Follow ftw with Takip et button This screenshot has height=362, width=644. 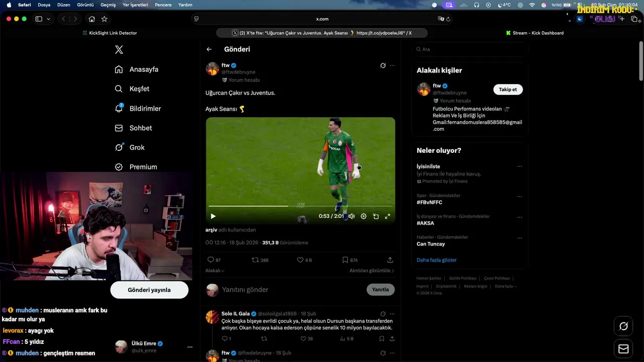508,89
